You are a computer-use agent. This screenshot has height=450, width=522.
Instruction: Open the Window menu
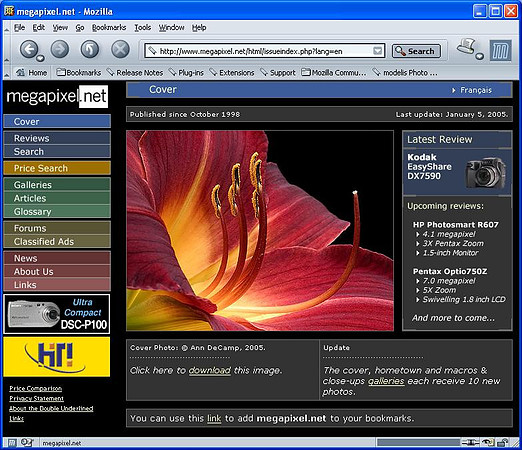pyautogui.click(x=171, y=27)
